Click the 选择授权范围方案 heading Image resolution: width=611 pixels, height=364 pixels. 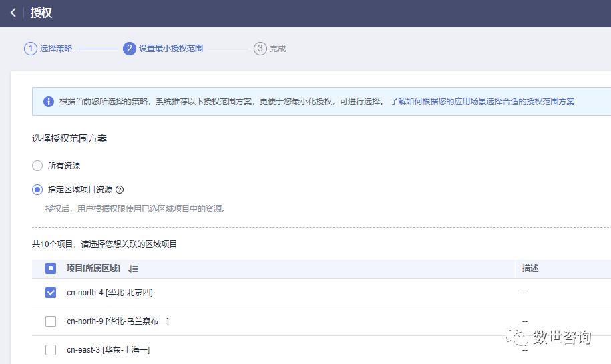[69, 139]
